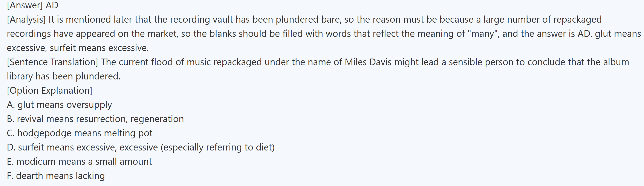Screen dimensions: 644x186
Task: Select option C about hodgepodge meaning melting pot
Action: click(80, 133)
